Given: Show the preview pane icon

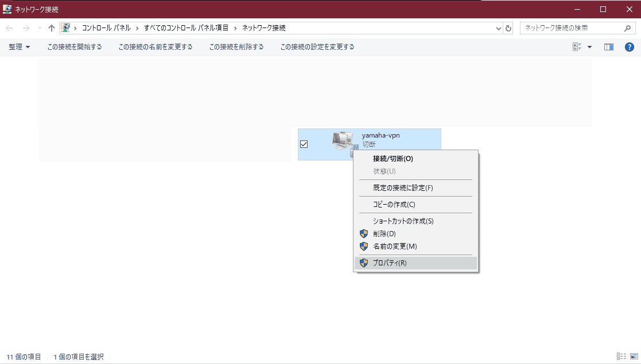Looking at the screenshot, I should (x=609, y=47).
